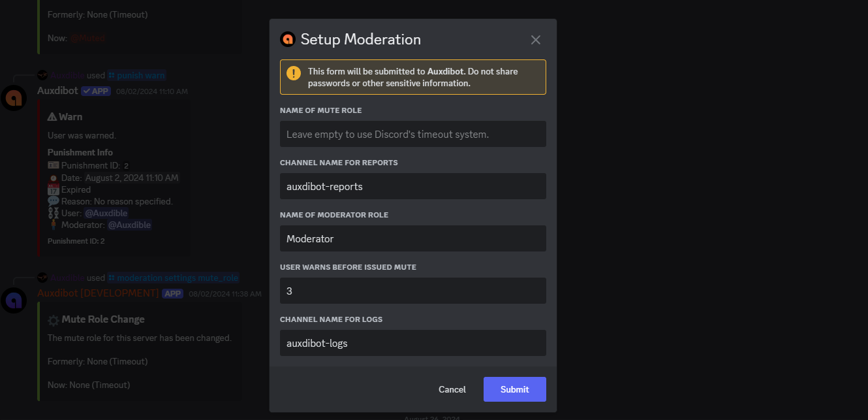Click moderation settings mute_role command link
Screen dimensions: 868x420
point(174,278)
